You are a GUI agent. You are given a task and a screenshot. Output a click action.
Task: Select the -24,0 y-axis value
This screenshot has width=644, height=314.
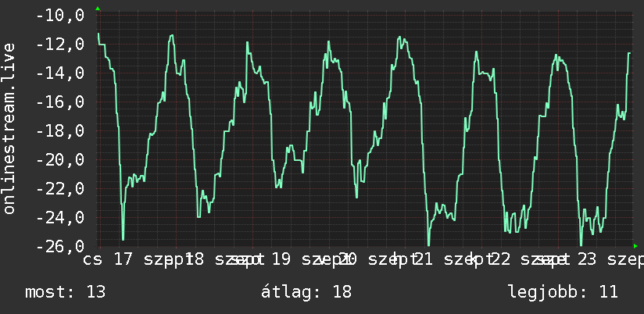pos(60,218)
